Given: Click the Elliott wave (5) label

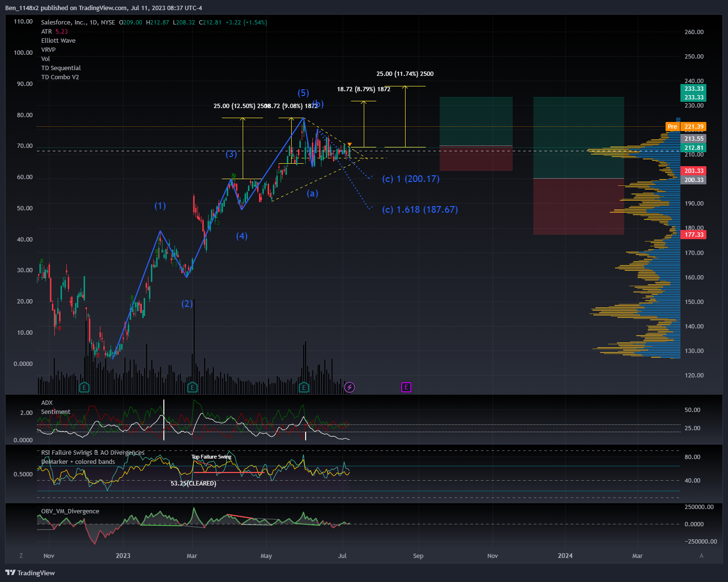Looking at the screenshot, I should pyautogui.click(x=303, y=93).
